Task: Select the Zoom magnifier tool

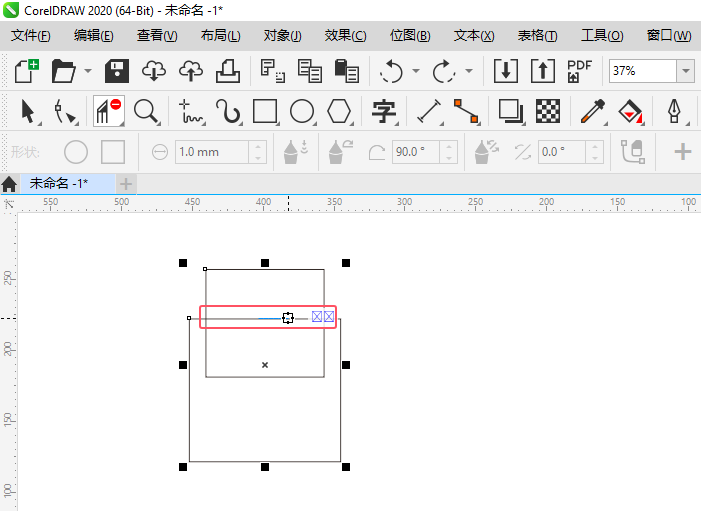Action: 146,111
